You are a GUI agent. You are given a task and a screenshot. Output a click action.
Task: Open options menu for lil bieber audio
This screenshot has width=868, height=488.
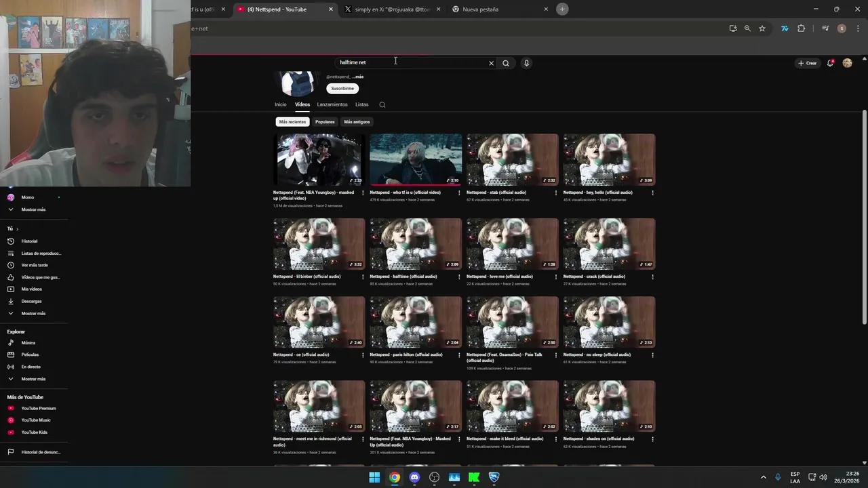pos(363,277)
